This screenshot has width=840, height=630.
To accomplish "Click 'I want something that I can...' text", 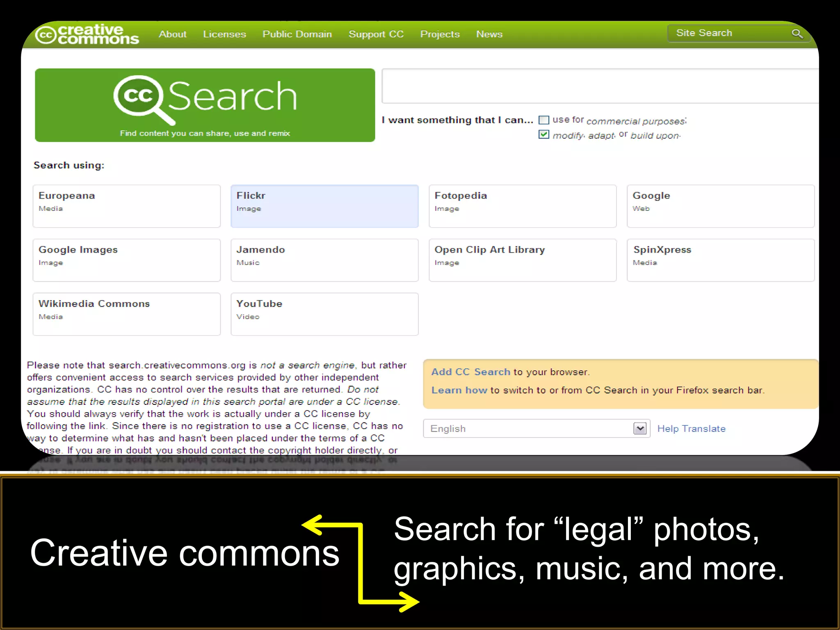I will 457,120.
